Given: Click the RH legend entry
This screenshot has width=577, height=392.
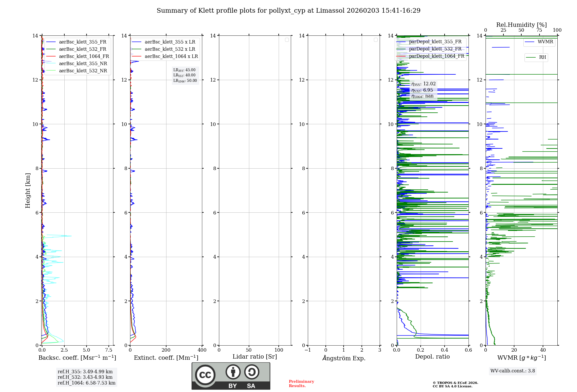Looking at the screenshot, I should tap(542, 57).
